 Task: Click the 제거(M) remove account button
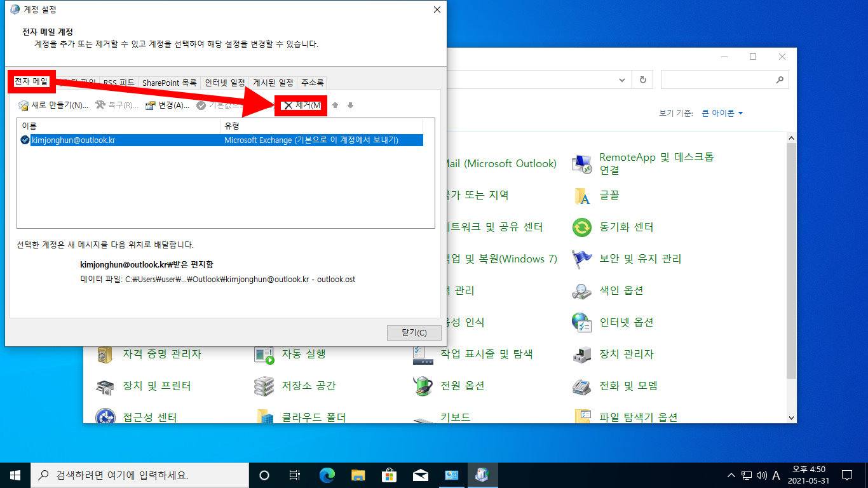pyautogui.click(x=302, y=105)
